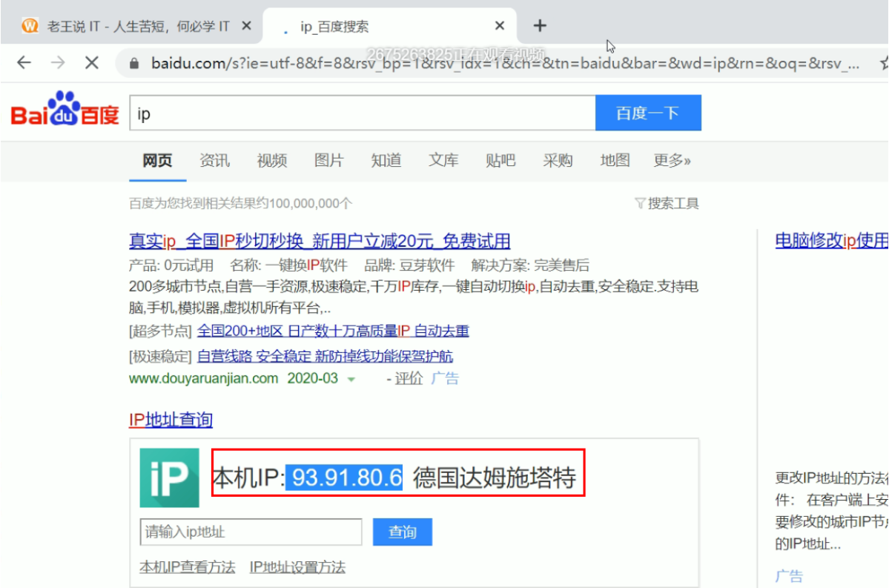The height and width of the screenshot is (588, 889).
Task: Select the 网页 search category
Action: [158, 160]
